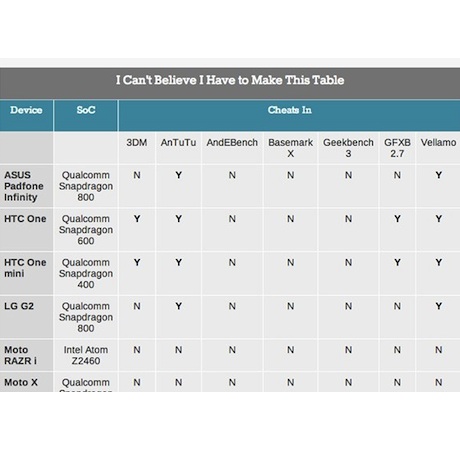Screen dimensions: 460x450
Task: Select the 'AnTuTu' benchmark column label
Action: (x=178, y=142)
